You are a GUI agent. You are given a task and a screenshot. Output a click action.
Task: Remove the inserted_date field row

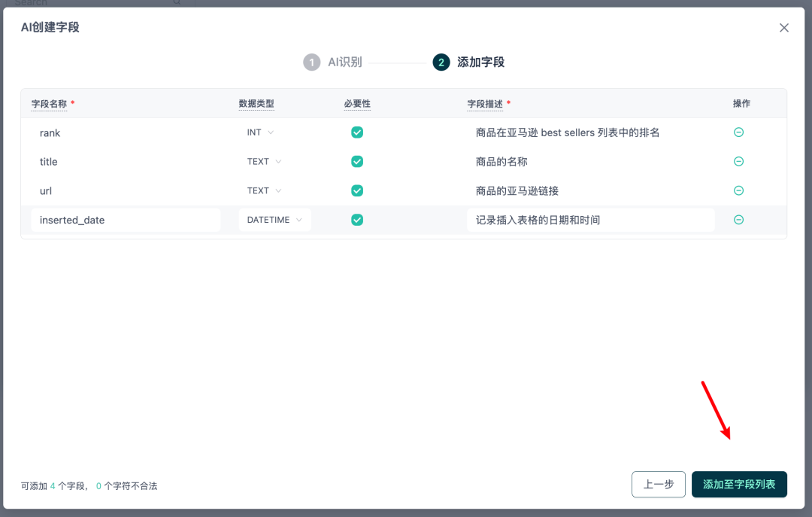(738, 220)
